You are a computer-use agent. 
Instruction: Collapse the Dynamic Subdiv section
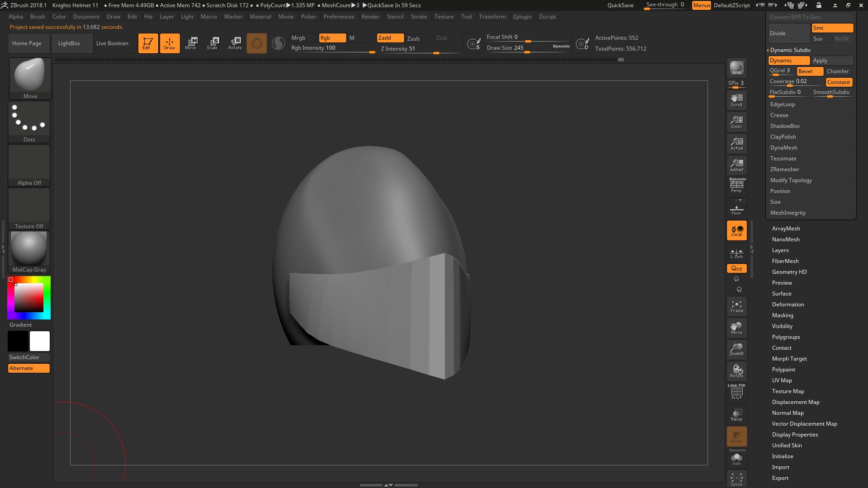pos(790,50)
